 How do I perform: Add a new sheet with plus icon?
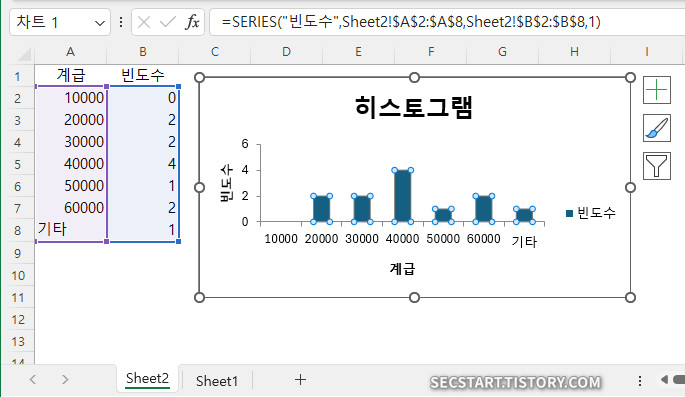(x=300, y=380)
